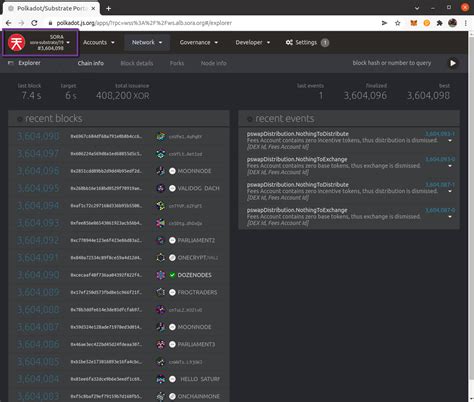Image resolution: width=474 pixels, height=402 pixels.
Task: Open event link 3,604,093-1
Action: [440, 134]
